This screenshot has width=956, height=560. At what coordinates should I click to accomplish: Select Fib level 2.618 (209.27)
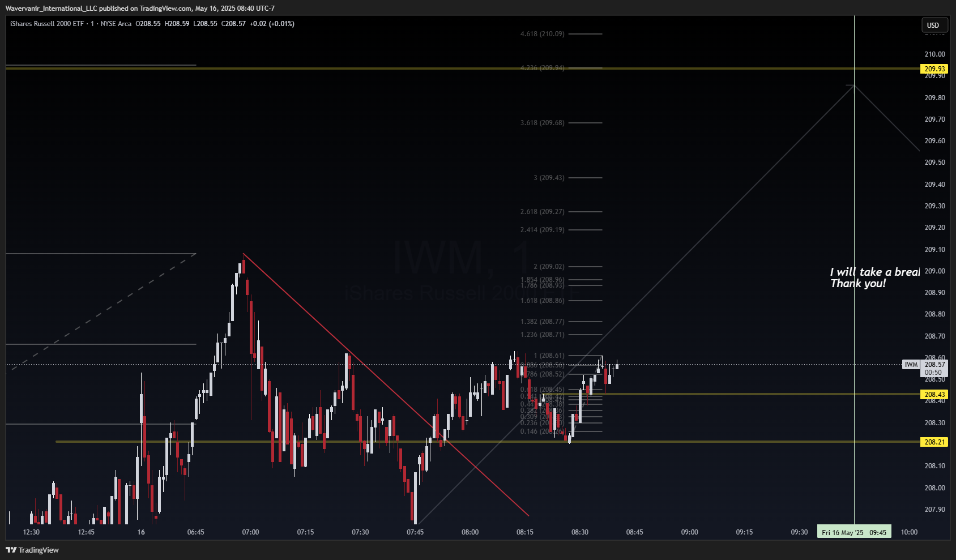[542, 212]
